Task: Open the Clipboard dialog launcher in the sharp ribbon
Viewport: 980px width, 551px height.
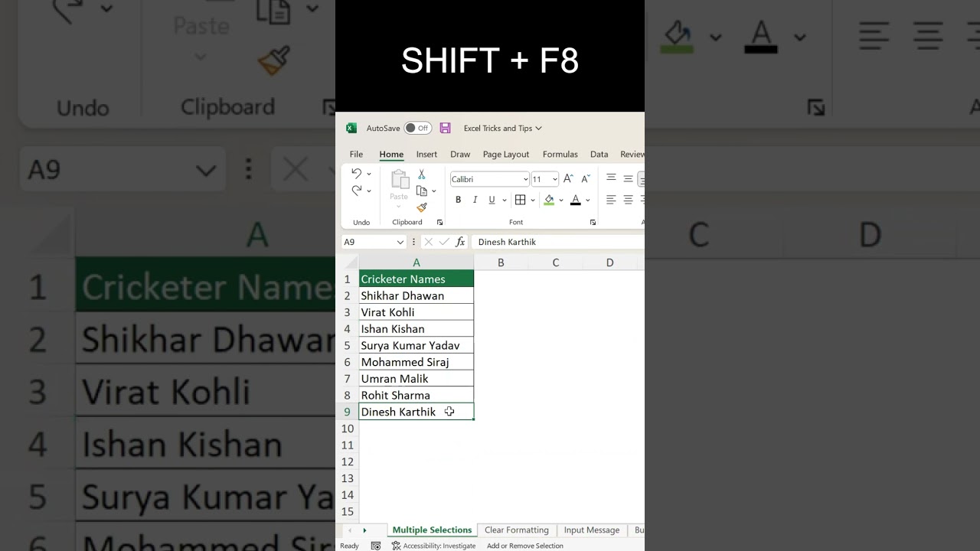Action: 440,222
